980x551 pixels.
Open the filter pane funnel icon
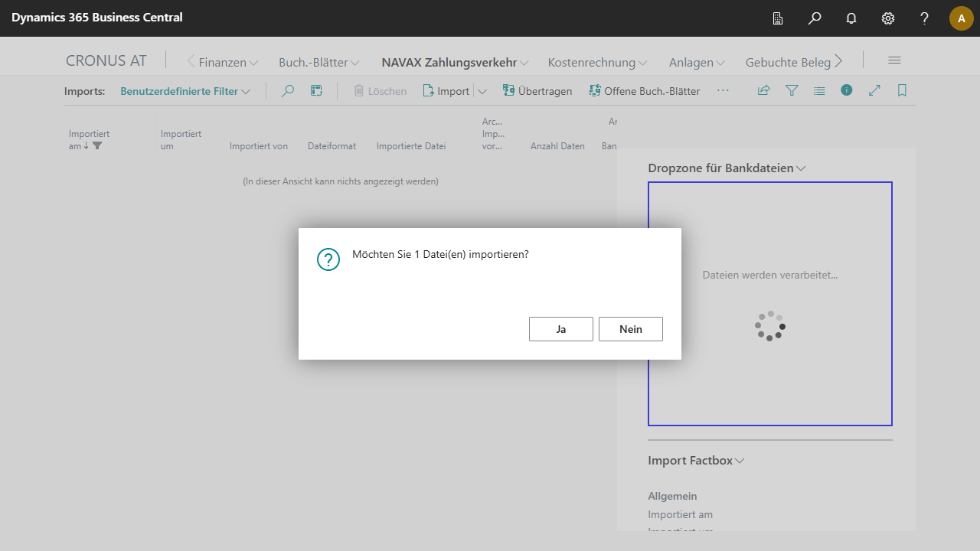pyautogui.click(x=792, y=90)
